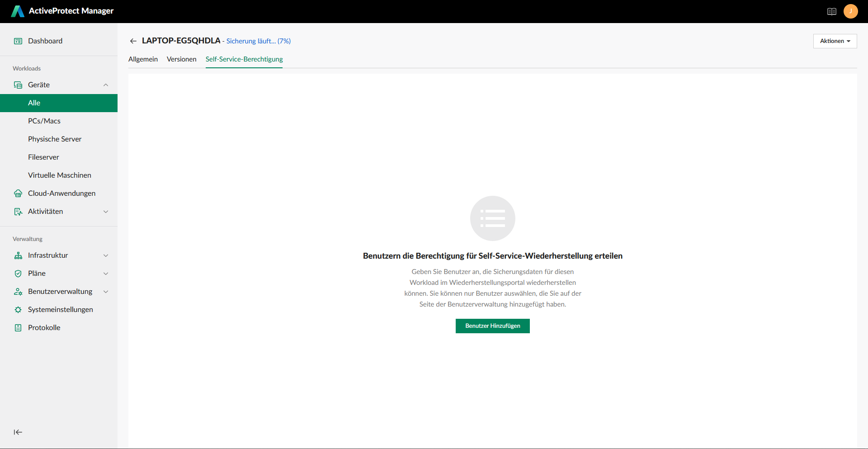The image size is (868, 449).
Task: Switch to the Versionen tab
Action: tap(181, 59)
